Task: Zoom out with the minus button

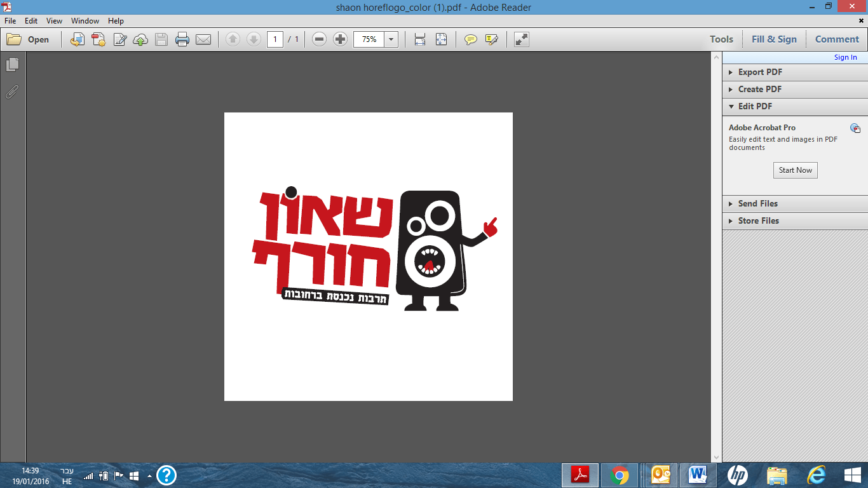Action: (320, 39)
